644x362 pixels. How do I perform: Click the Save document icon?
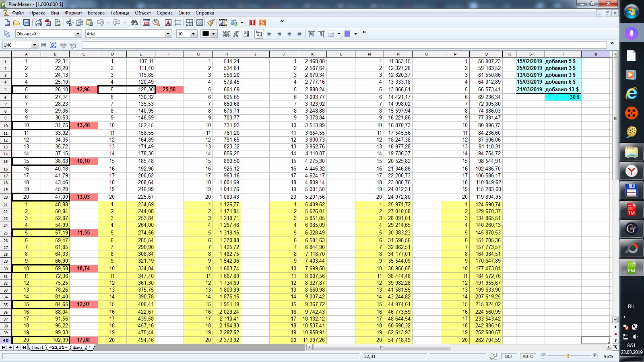[x=27, y=23]
